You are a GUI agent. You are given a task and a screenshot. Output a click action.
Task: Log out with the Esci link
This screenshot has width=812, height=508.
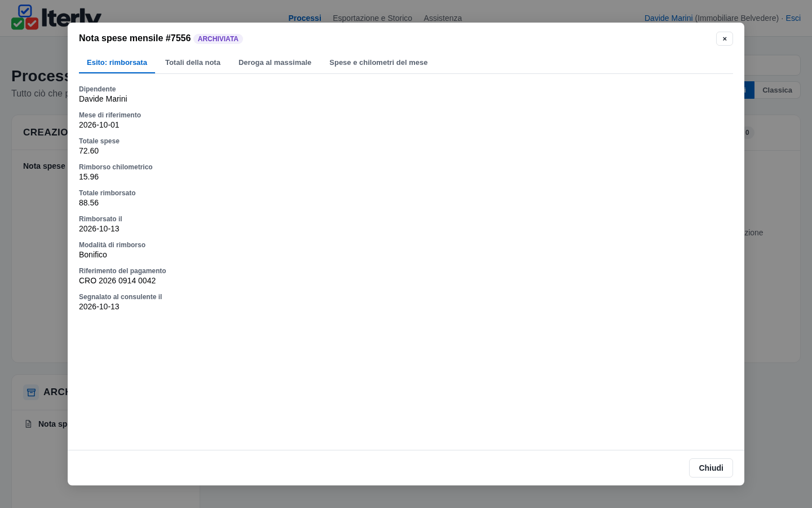pyautogui.click(x=793, y=18)
